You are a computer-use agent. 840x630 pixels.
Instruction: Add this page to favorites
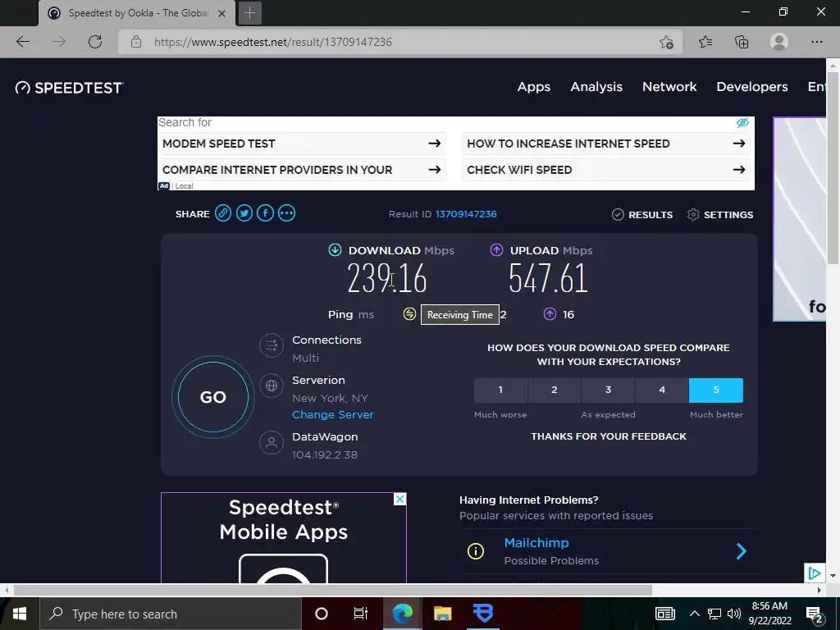pyautogui.click(x=666, y=42)
